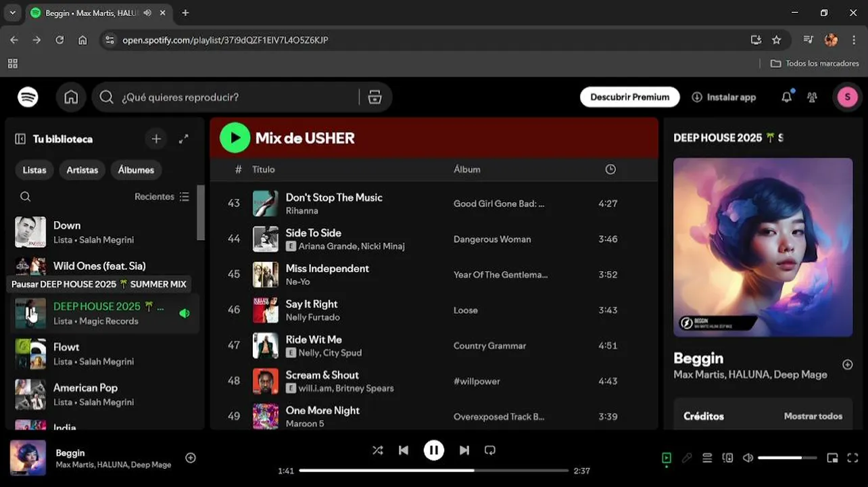The width and height of the screenshot is (868, 487).
Task: Open the Dangerous Woman album link
Action: [x=492, y=239]
